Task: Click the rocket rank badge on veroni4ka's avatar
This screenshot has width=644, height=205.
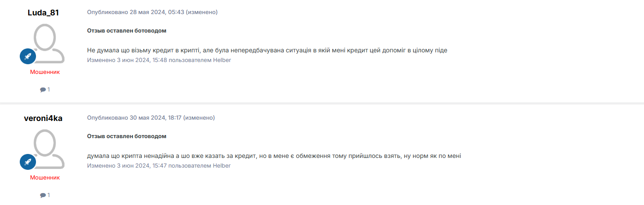Action: tap(28, 162)
